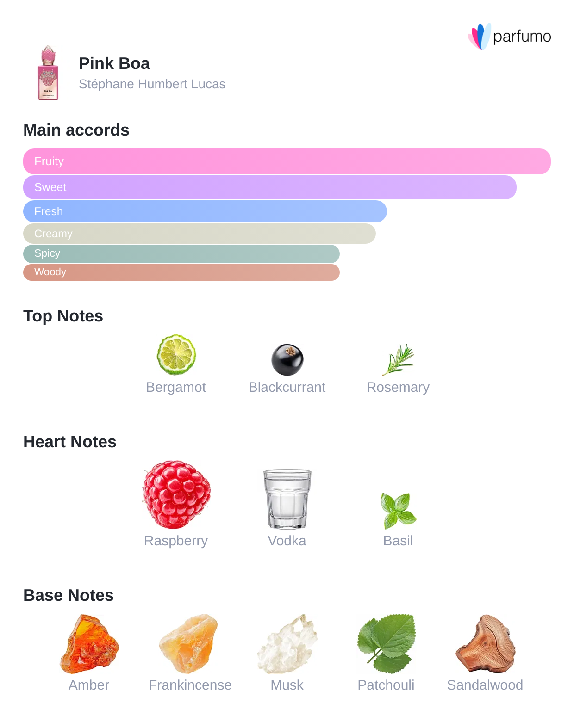Click the Parfumo logo
574x728 pixels.
[509, 36]
